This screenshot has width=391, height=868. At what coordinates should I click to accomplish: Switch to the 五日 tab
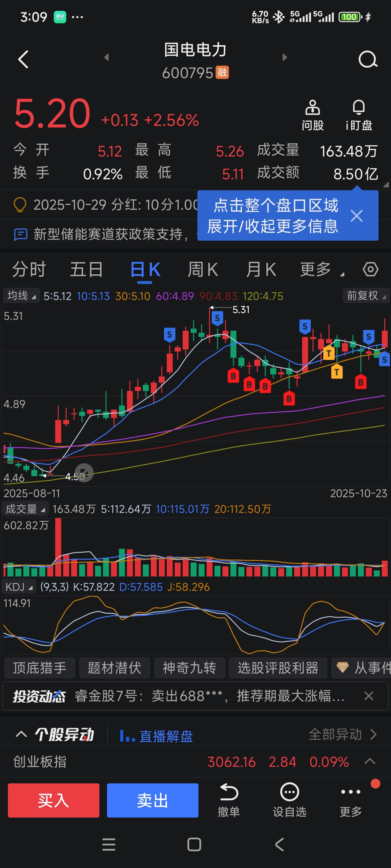click(86, 269)
